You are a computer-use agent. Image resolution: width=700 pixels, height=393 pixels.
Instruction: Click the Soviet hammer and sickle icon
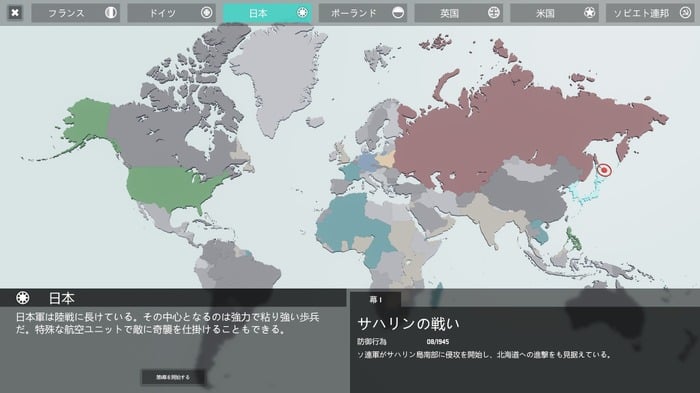tap(685, 13)
